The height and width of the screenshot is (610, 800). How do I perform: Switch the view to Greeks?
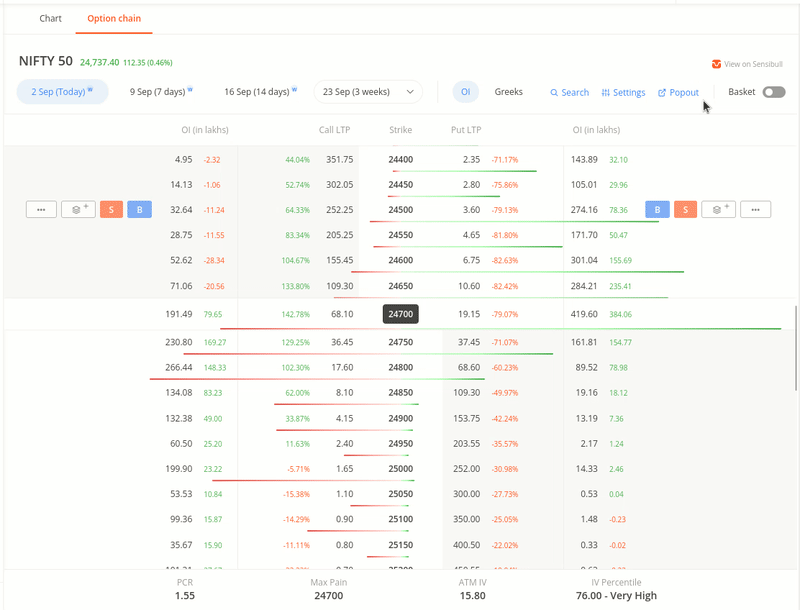[508, 92]
